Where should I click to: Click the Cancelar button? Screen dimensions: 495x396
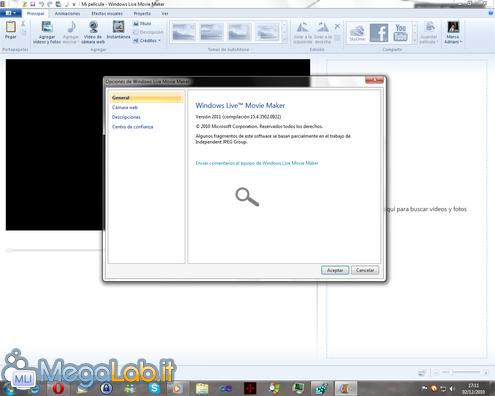(365, 270)
